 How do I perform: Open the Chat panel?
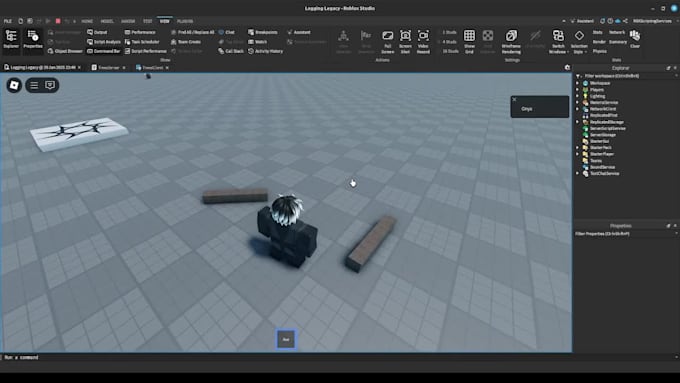tap(226, 32)
